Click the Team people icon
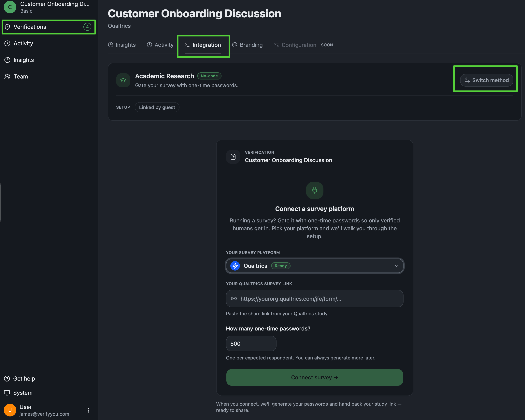This screenshot has width=525, height=420. (7, 77)
